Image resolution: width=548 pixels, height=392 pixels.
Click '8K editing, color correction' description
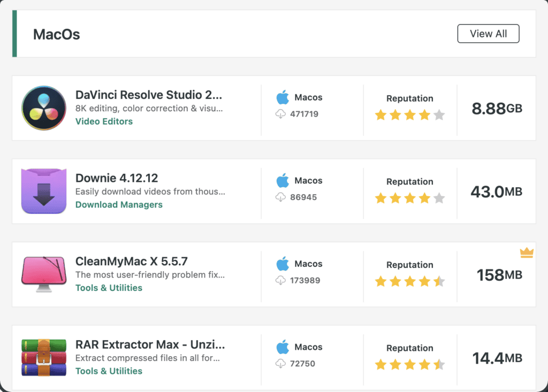point(149,109)
